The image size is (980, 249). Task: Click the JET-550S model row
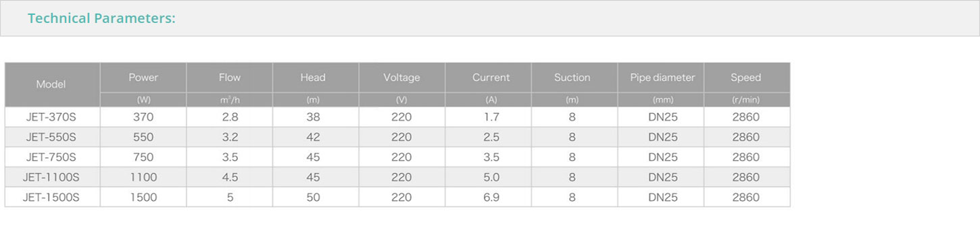click(x=397, y=137)
